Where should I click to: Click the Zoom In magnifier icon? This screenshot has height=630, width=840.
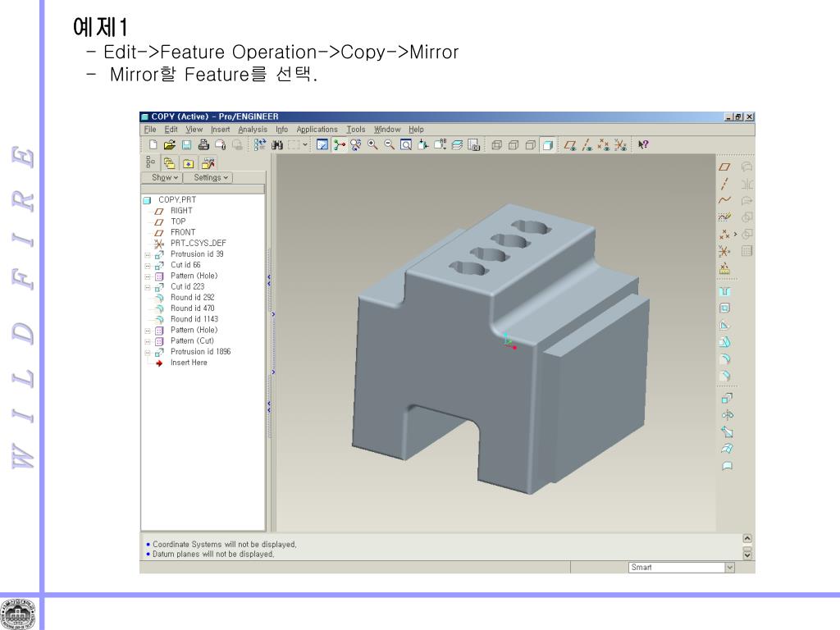pos(372,145)
